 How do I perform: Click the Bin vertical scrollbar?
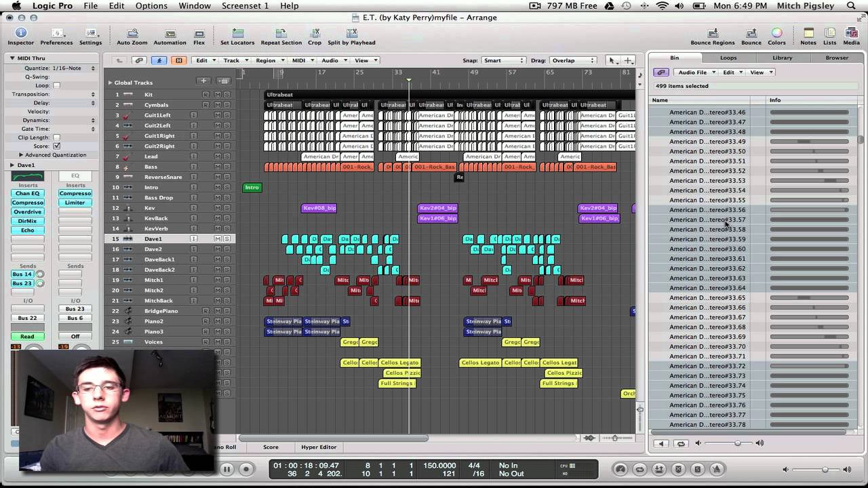point(861,139)
